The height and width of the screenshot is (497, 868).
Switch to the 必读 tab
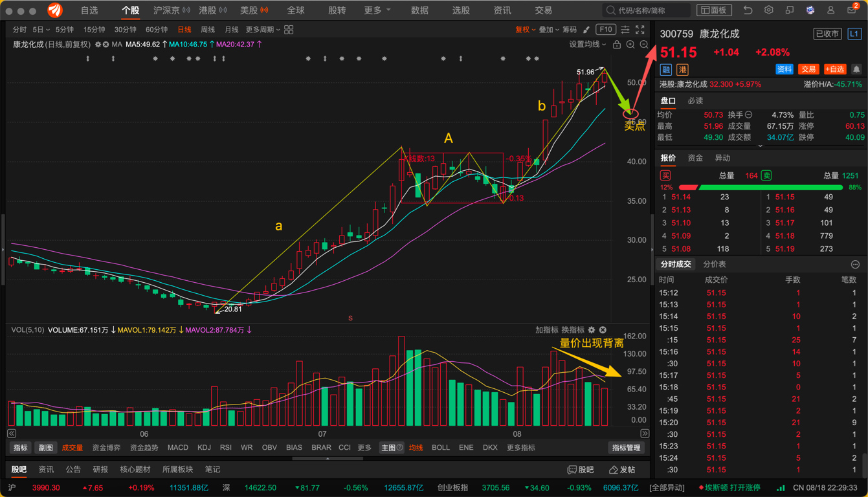(695, 101)
